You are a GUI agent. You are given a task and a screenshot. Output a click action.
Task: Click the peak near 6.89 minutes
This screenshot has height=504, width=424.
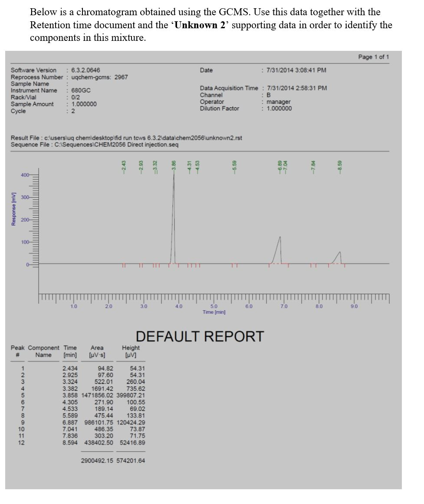click(x=278, y=251)
